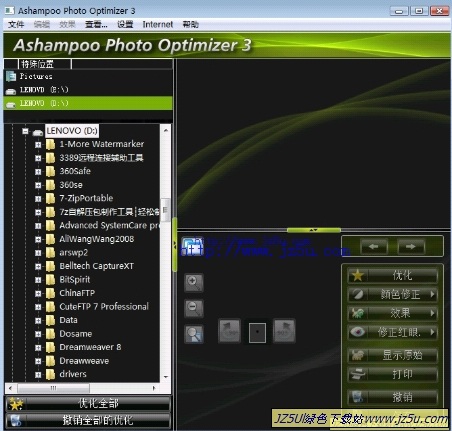Open the Effects (效果) menu in menu bar
This screenshot has height=431, width=452.
[67, 24]
